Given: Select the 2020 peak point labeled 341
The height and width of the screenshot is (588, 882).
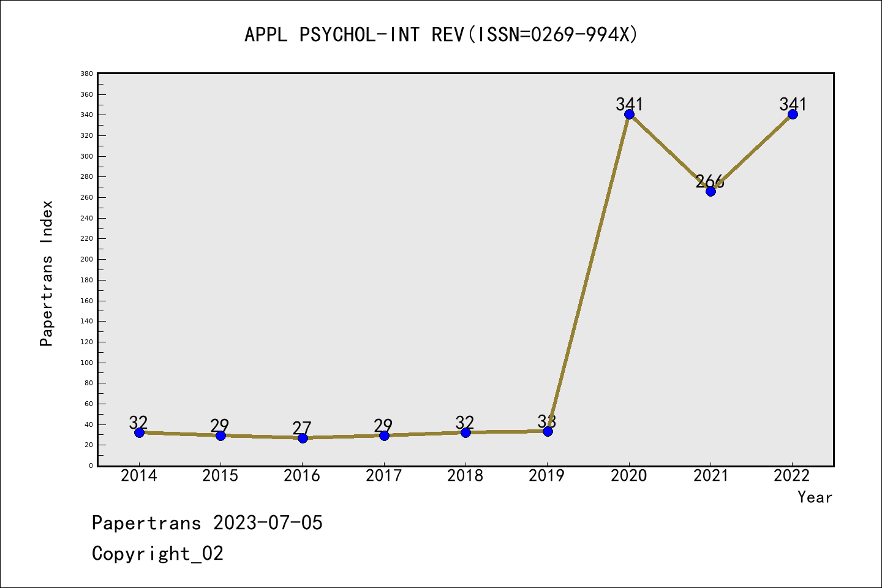Looking at the screenshot, I should click(x=629, y=114).
